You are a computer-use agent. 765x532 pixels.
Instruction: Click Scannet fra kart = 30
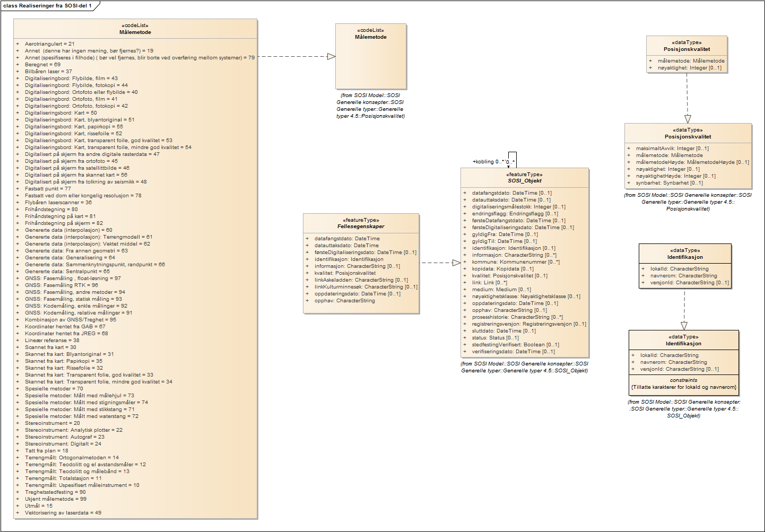tap(50, 347)
